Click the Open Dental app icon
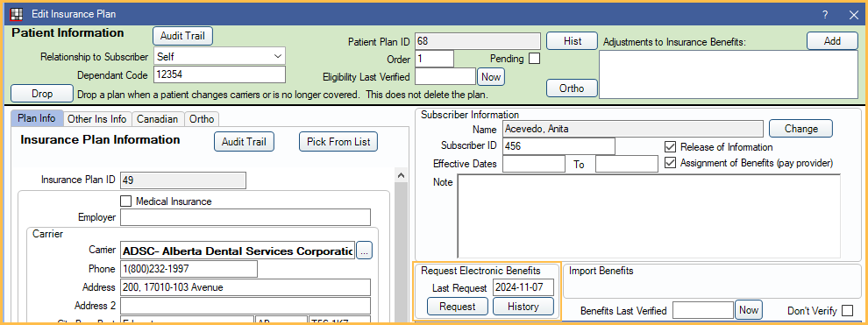Viewport: 868px width, 325px height. point(17,14)
